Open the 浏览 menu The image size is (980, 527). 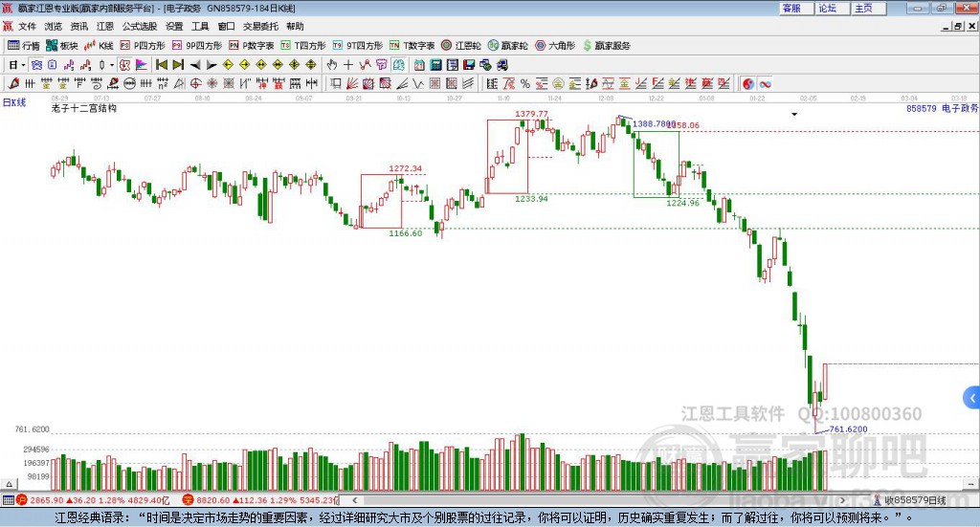(54, 26)
